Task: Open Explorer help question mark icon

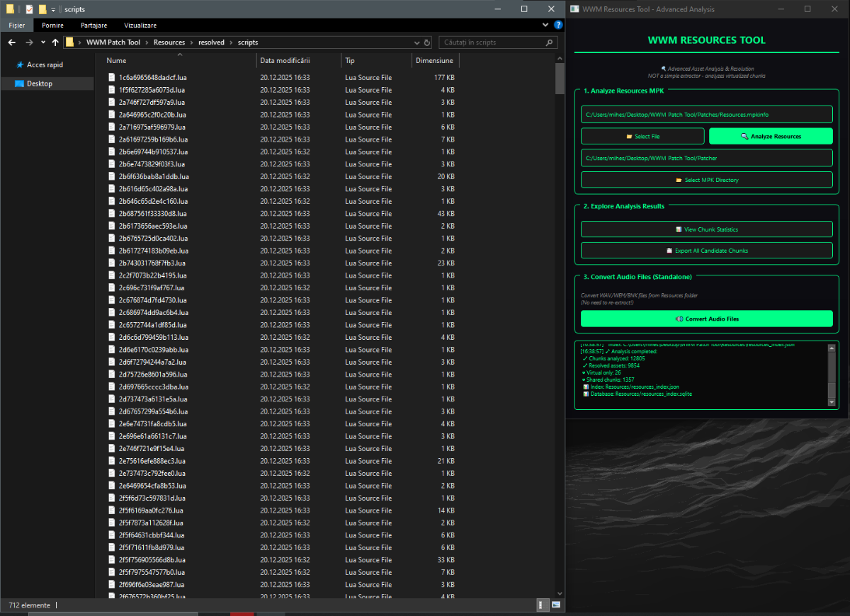Action: coord(558,25)
